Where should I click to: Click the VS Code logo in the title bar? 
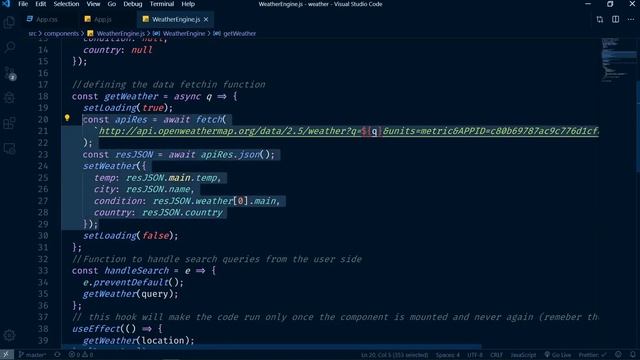tap(6, 4)
